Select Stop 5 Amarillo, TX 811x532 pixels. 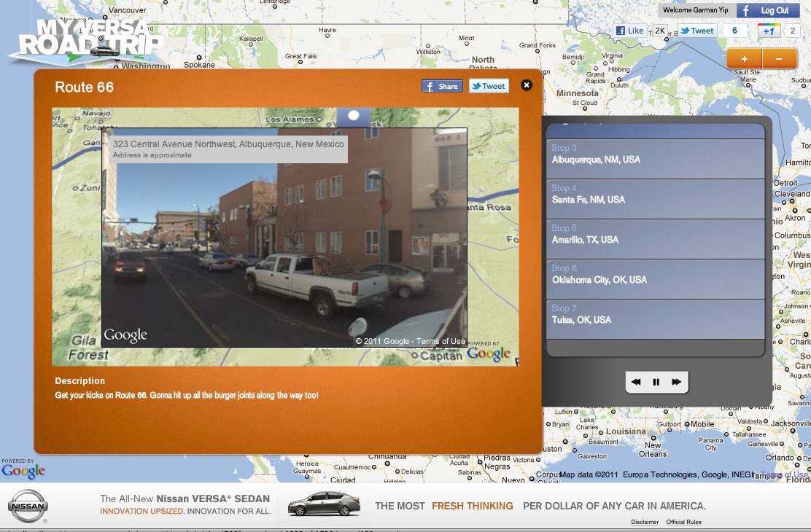tap(656, 239)
